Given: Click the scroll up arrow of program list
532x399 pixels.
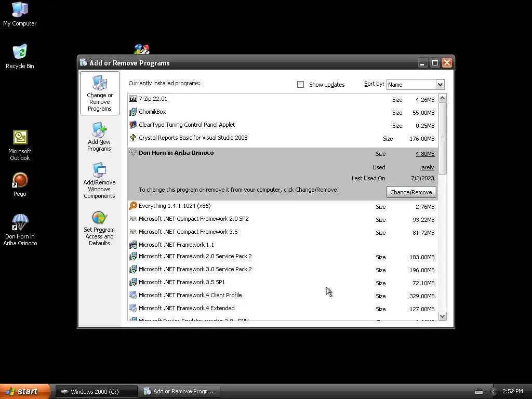Looking at the screenshot, I should tap(443, 98).
